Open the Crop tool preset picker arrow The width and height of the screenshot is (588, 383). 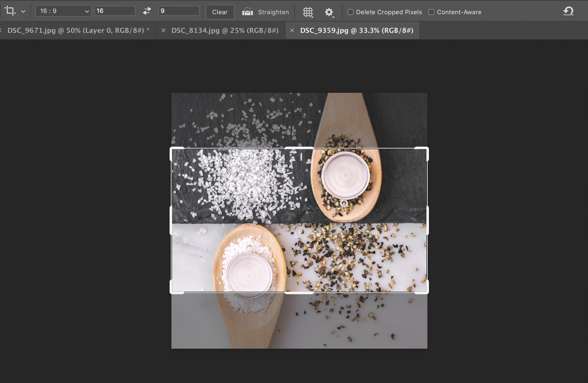tap(23, 12)
